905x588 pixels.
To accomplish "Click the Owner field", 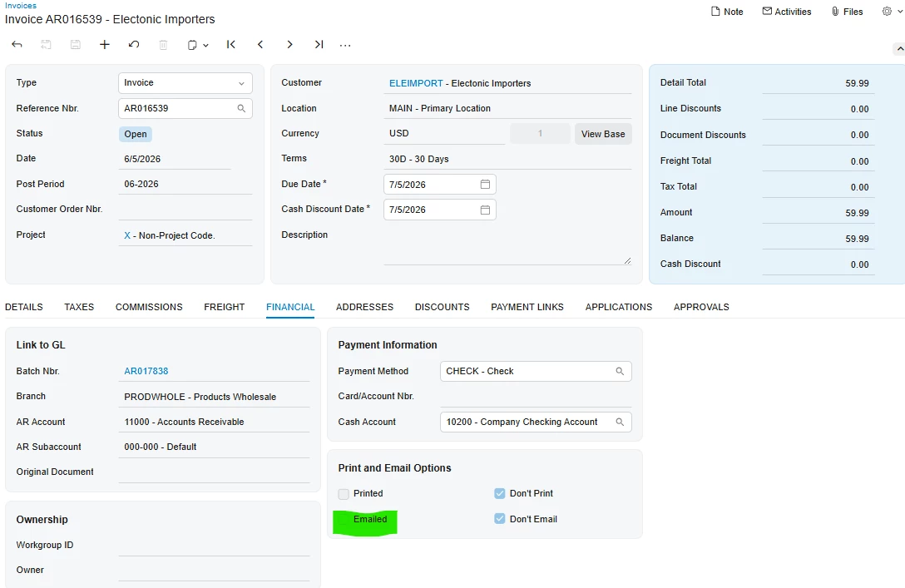I will [x=214, y=570].
